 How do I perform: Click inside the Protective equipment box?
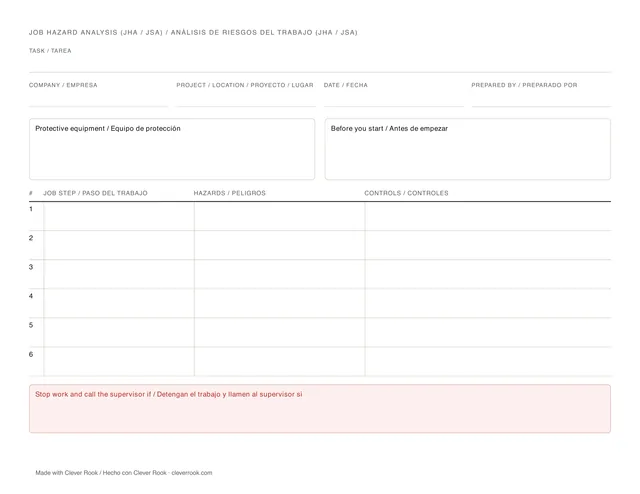[172, 149]
